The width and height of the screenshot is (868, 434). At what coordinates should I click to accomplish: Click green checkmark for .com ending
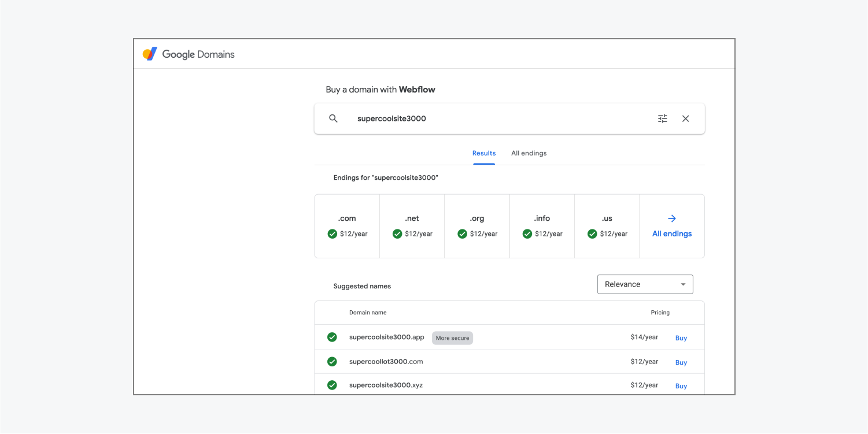(x=333, y=234)
